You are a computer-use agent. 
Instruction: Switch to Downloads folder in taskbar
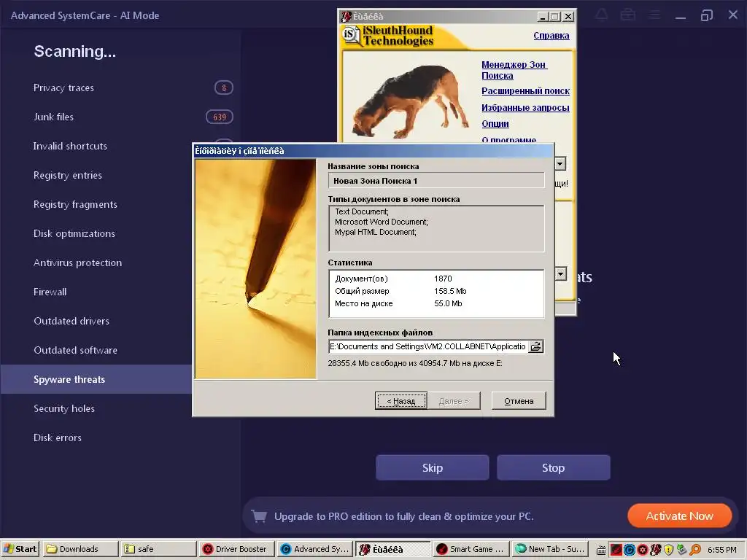[x=80, y=549]
